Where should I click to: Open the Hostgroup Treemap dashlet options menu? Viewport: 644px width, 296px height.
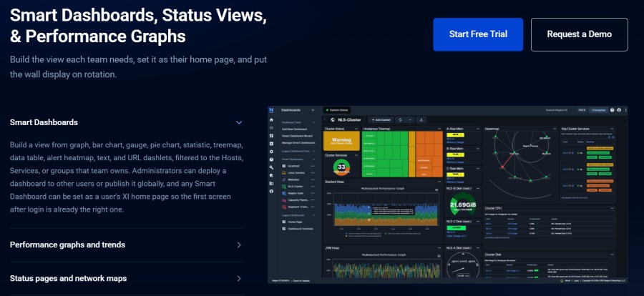point(439,129)
